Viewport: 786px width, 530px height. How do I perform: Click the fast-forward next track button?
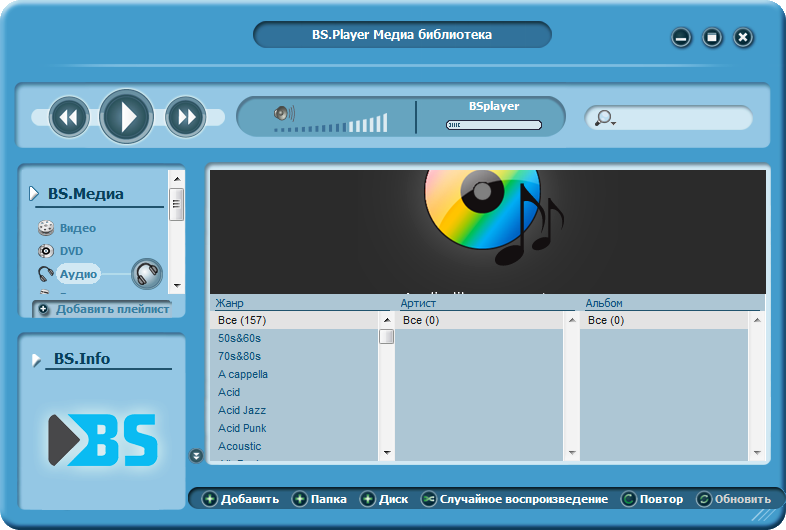[185, 117]
